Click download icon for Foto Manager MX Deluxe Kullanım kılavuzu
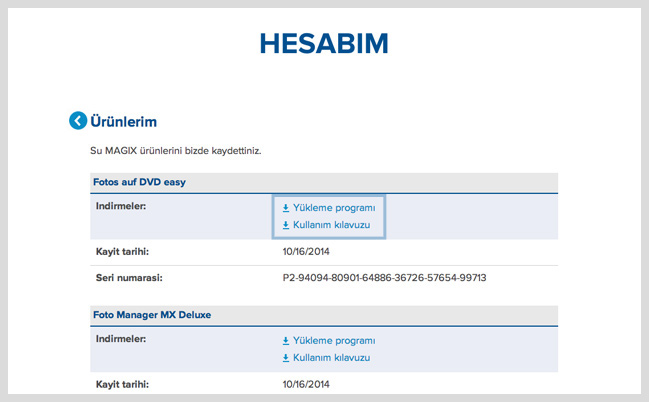This screenshot has height=402, width=649. click(x=286, y=358)
